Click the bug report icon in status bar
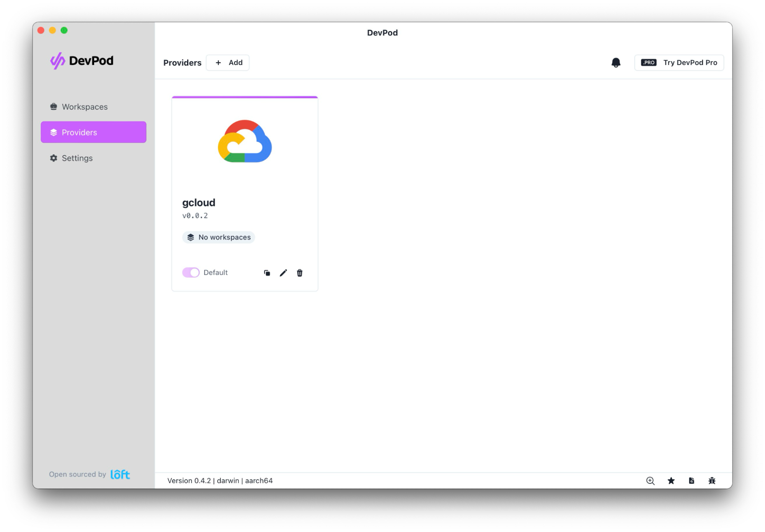 pos(712,481)
